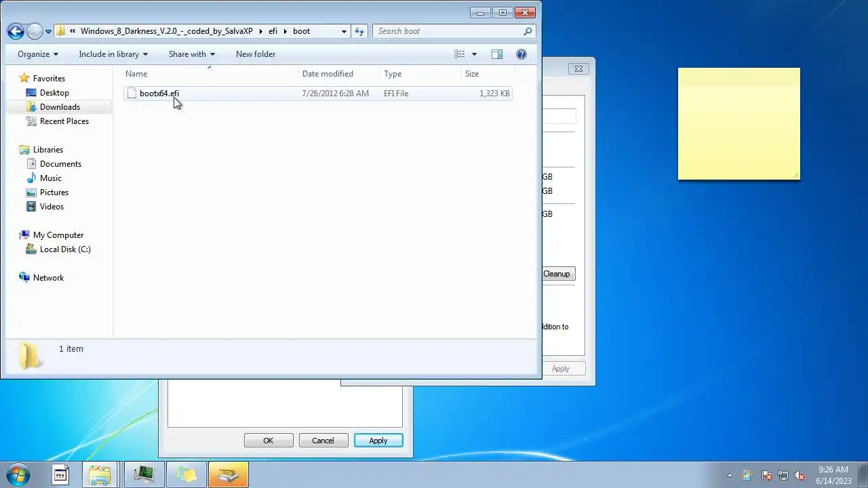Open the Organize menu
The height and width of the screenshot is (488, 868).
coord(38,54)
